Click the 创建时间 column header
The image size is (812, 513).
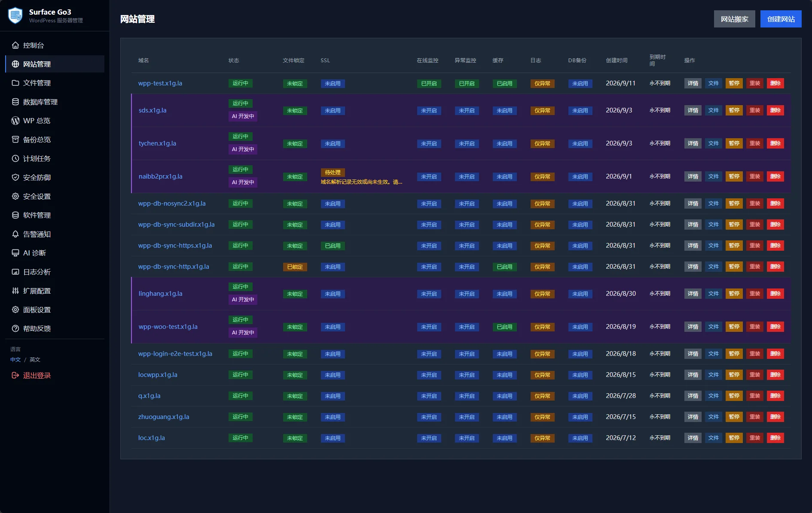click(x=617, y=61)
